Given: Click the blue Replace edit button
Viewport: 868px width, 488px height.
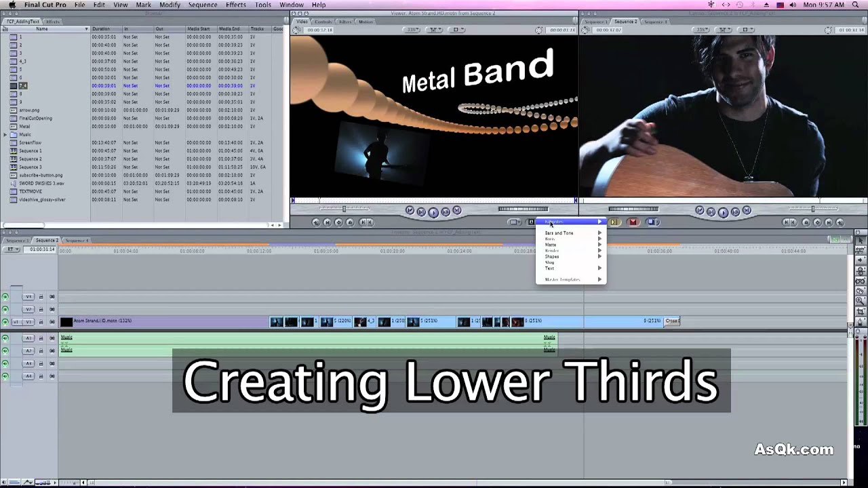Looking at the screenshot, I should coord(652,222).
